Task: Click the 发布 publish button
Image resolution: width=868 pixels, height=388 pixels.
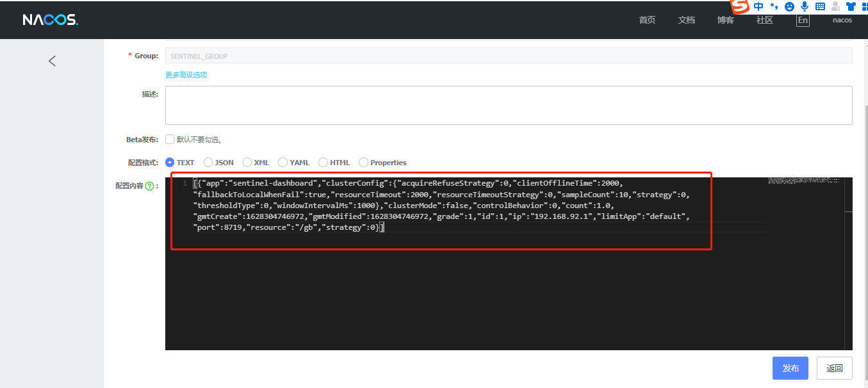Action: pos(790,368)
